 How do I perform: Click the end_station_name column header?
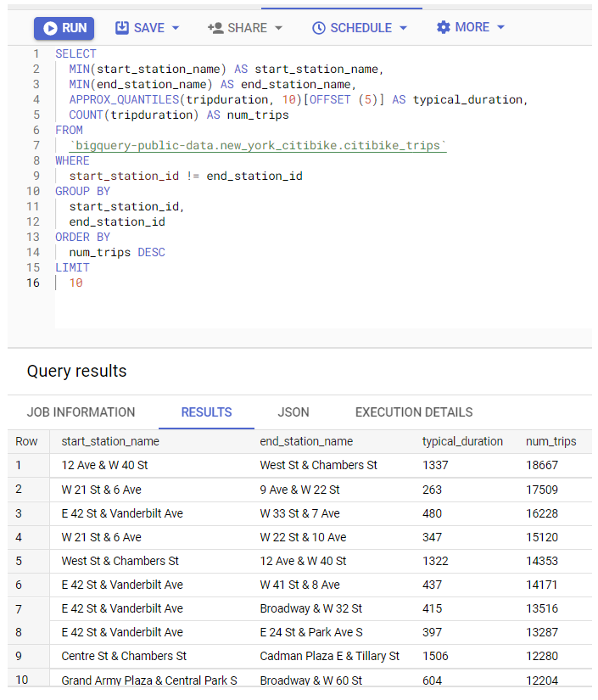(306, 441)
